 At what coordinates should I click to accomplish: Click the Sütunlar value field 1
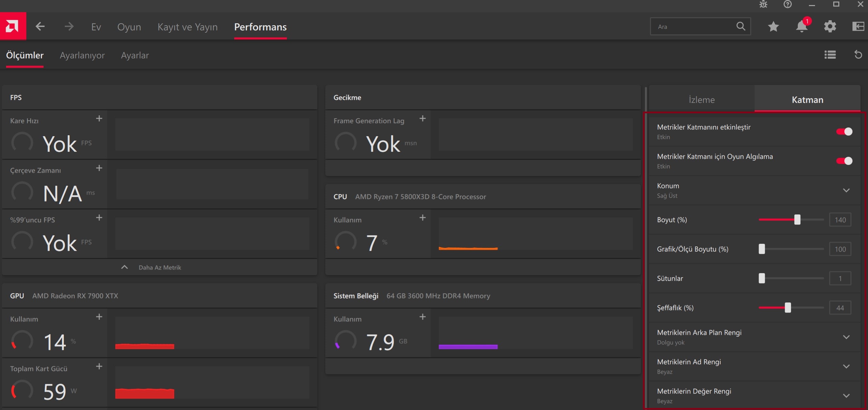[x=840, y=279]
